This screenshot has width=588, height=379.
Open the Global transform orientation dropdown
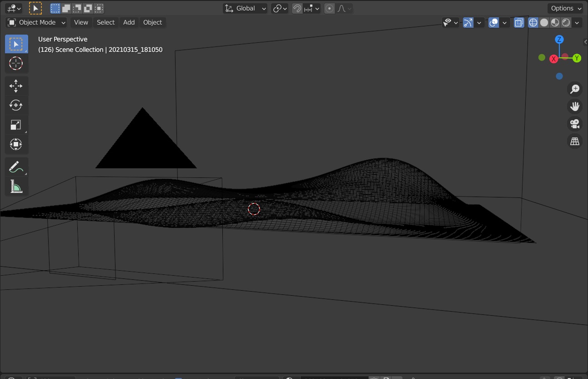(245, 8)
